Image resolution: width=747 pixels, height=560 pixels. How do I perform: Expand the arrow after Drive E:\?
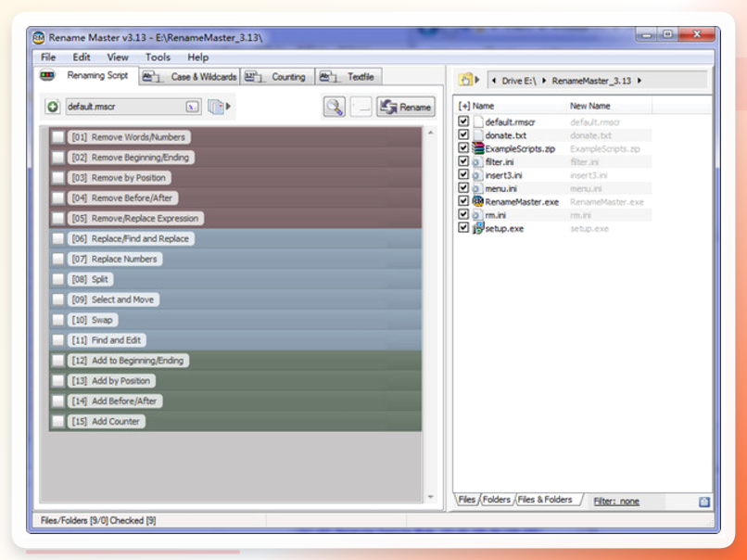click(x=544, y=81)
